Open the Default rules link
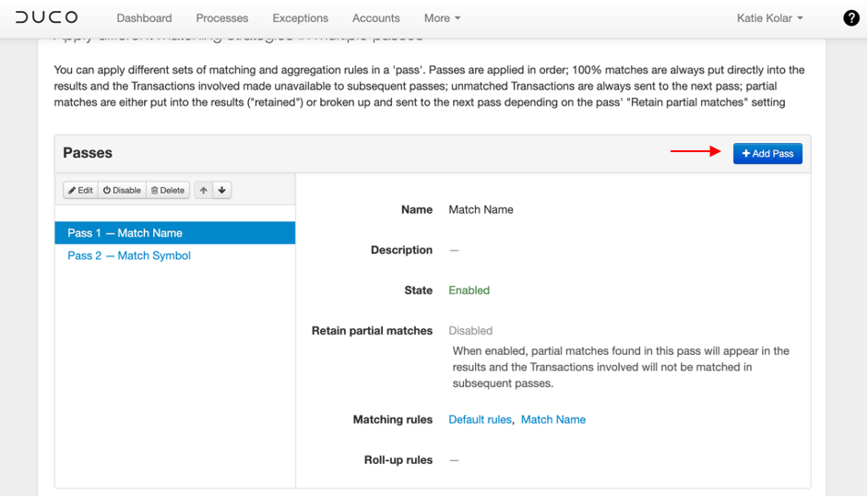 tap(480, 420)
